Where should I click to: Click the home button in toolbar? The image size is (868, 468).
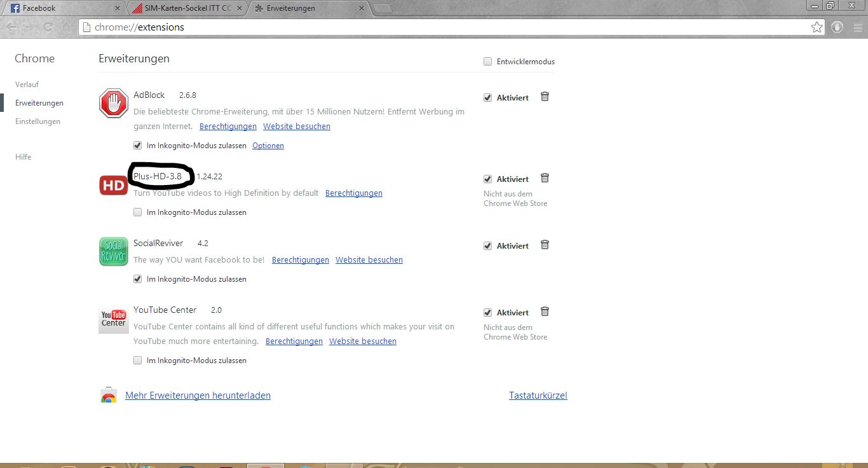67,27
